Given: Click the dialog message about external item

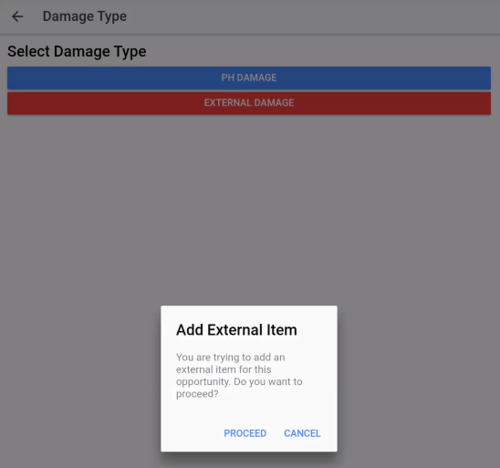Looking at the screenshot, I should pyautogui.click(x=239, y=376).
